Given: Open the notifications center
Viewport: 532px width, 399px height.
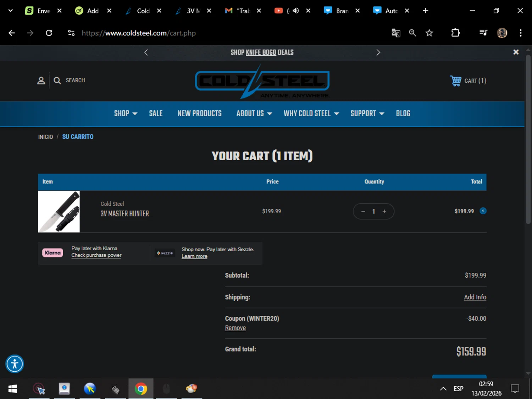Looking at the screenshot, I should pos(515,389).
